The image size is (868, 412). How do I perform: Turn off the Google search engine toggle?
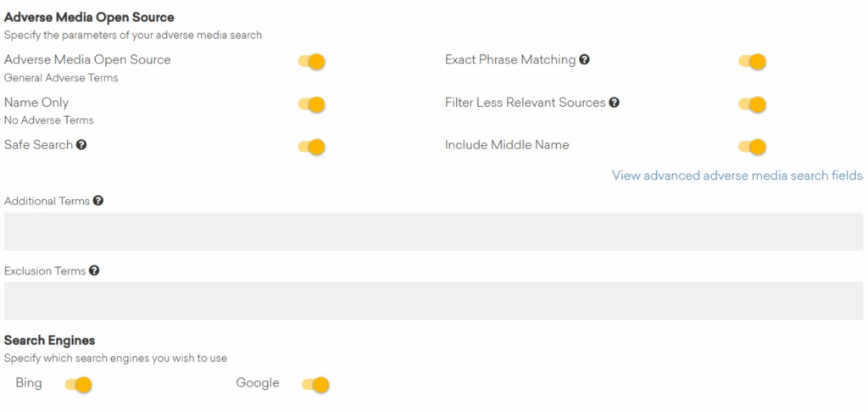tap(315, 385)
